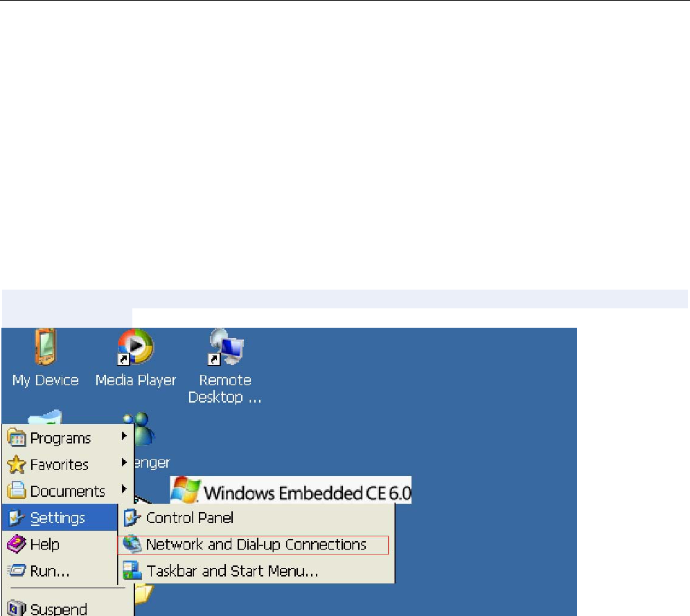Open Control Panel from Settings submenu
Viewport: 690px width, 616px height.
click(x=256, y=518)
